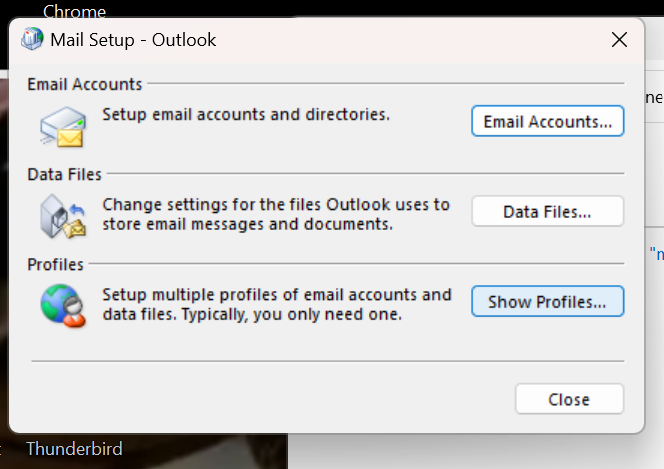Select the Thunderbird desktop shortcut label
Screen dimensions: 664x469
click(x=74, y=449)
